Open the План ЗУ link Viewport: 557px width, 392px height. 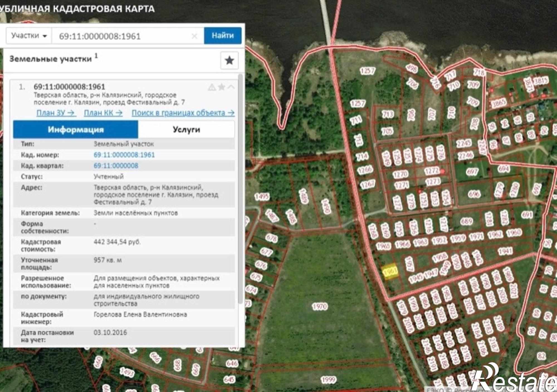56,113
